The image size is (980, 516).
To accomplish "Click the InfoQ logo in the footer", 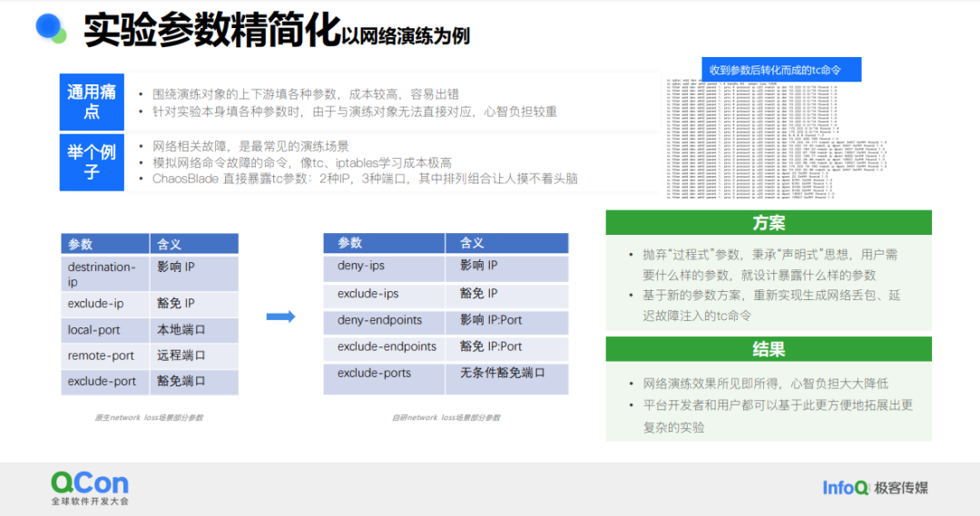I will (x=846, y=488).
